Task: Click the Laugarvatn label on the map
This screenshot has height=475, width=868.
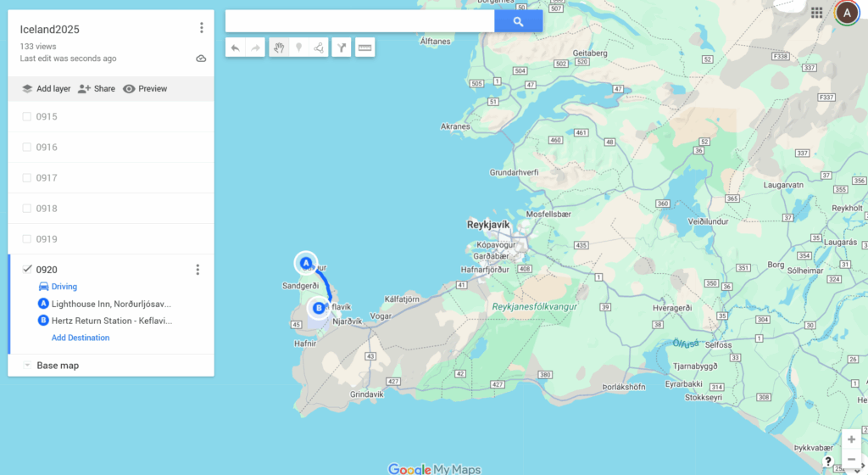Action: point(783,185)
